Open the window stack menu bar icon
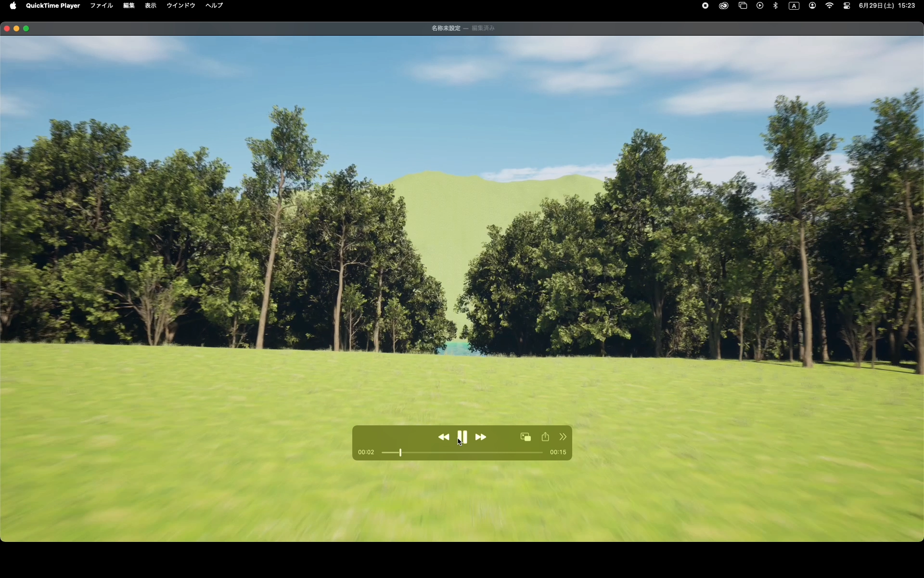 (x=743, y=6)
